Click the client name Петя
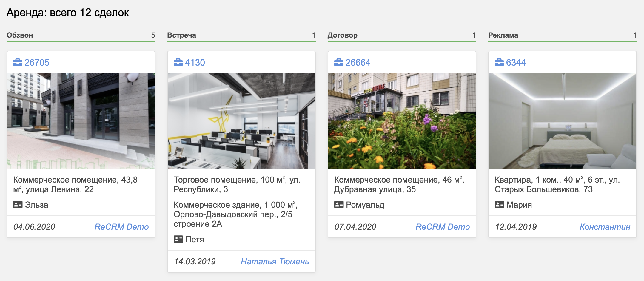644x281 pixels. tap(195, 239)
